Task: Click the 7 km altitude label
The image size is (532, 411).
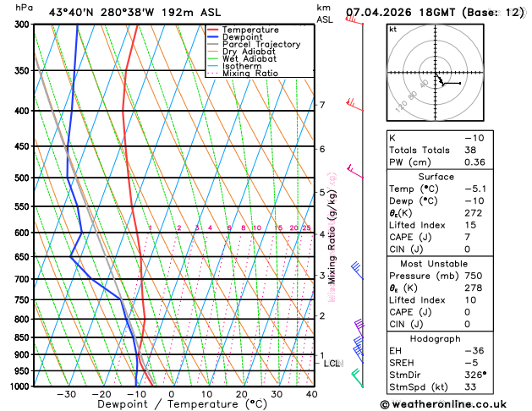Action: [322, 105]
